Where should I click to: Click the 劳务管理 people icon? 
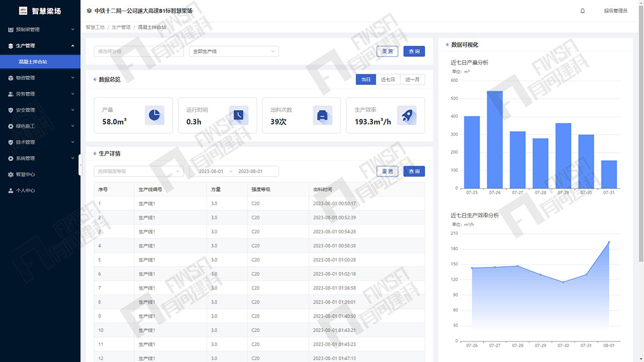11,94
